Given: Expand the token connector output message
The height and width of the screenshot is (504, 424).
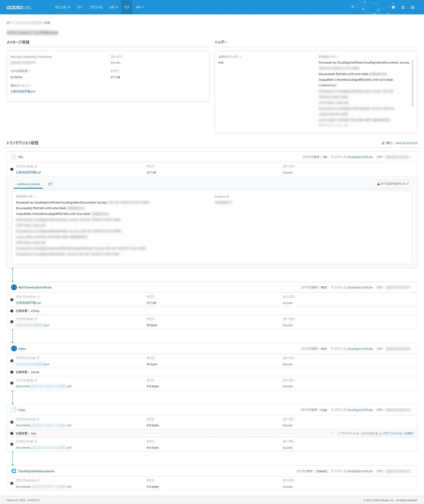Looking at the screenshot, I should [12, 361].
